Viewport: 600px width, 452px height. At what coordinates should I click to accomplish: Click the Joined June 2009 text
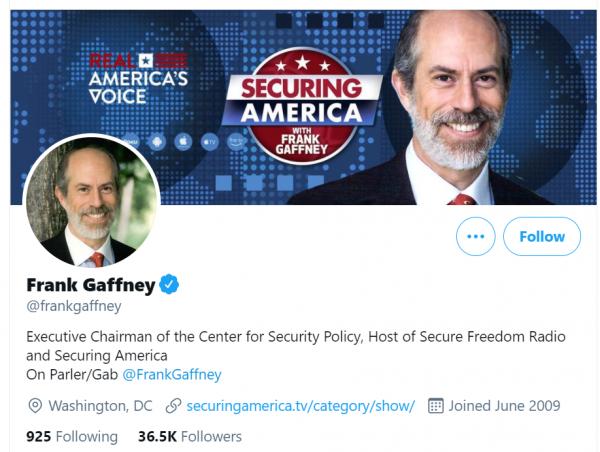coord(504,406)
